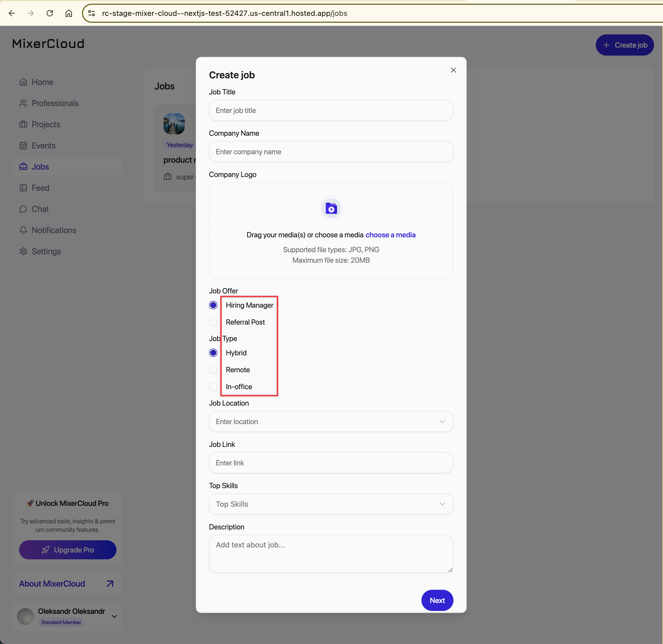Image resolution: width=663 pixels, height=644 pixels.
Task: Go to Notifications in the sidebar
Action: [x=54, y=230]
